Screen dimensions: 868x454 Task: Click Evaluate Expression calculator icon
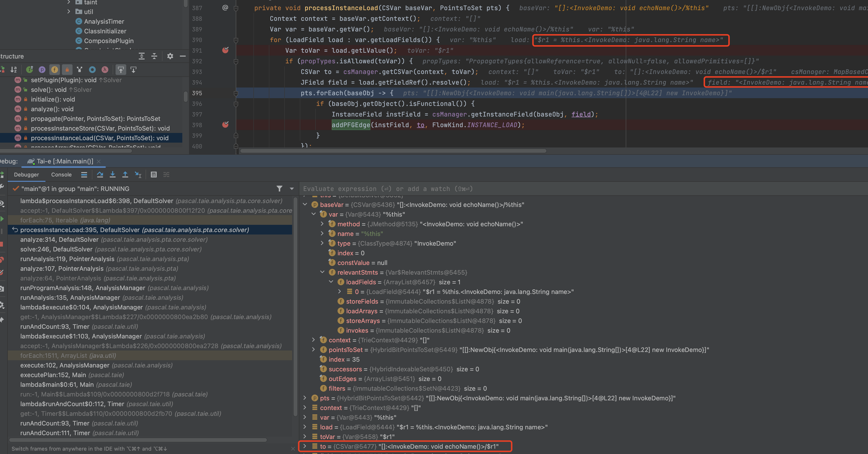click(154, 175)
